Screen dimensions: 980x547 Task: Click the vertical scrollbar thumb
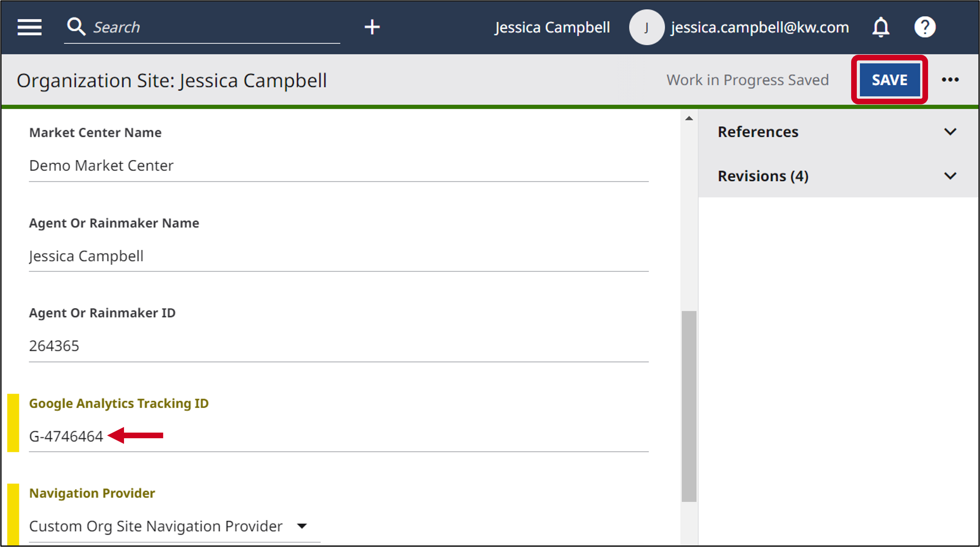pos(689,406)
